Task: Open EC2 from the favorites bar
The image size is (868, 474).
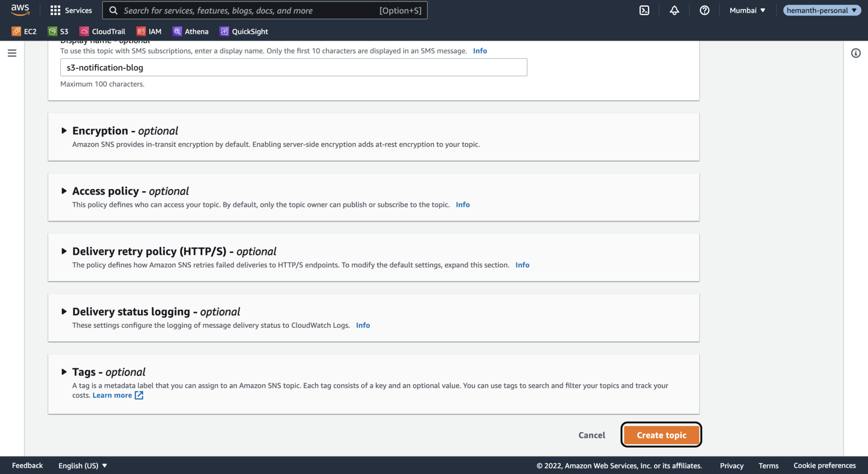Action: point(24,31)
